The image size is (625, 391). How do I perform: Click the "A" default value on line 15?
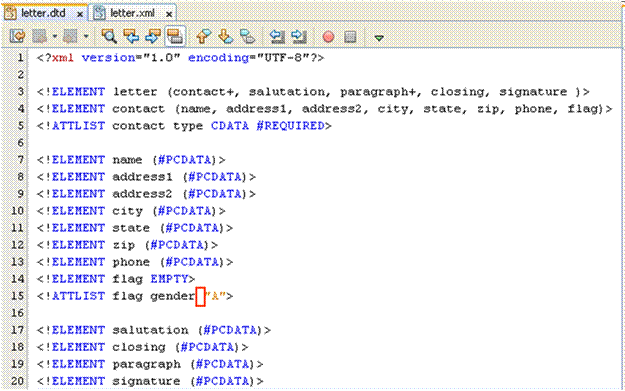pyautogui.click(x=216, y=296)
